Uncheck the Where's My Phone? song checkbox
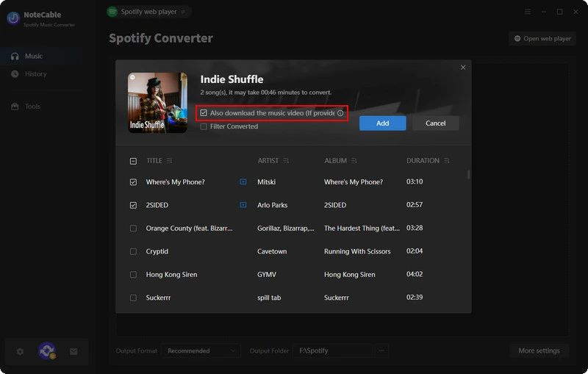This screenshot has height=374, width=588. pyautogui.click(x=133, y=182)
